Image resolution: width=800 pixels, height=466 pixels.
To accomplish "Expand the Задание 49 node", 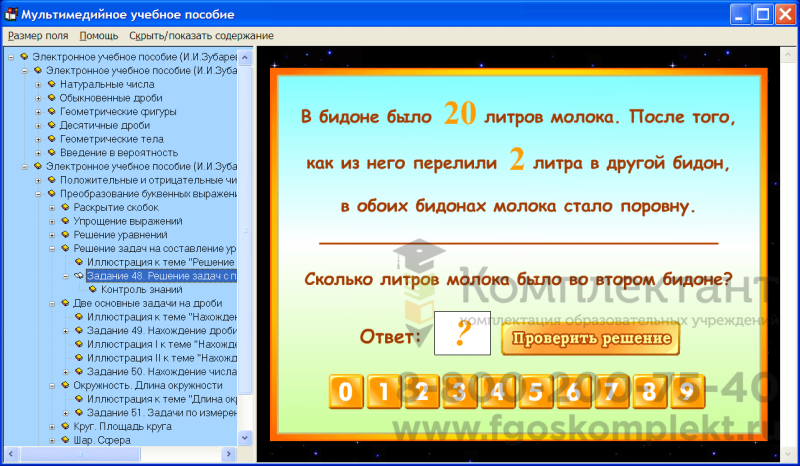I will coord(66,331).
